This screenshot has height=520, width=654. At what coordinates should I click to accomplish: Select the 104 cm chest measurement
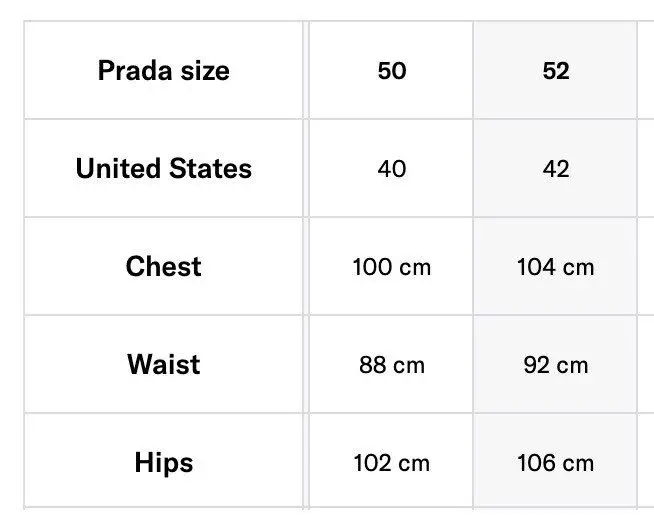556,266
